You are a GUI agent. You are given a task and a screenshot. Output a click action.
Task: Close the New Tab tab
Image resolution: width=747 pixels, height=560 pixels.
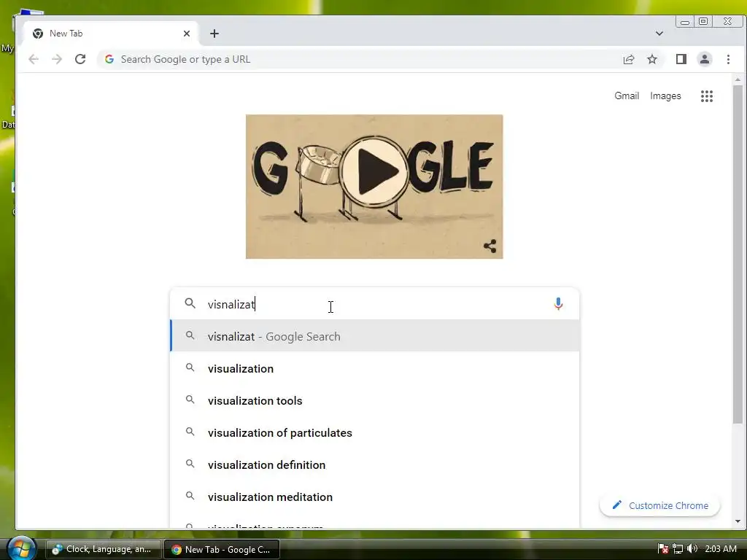pos(187,34)
